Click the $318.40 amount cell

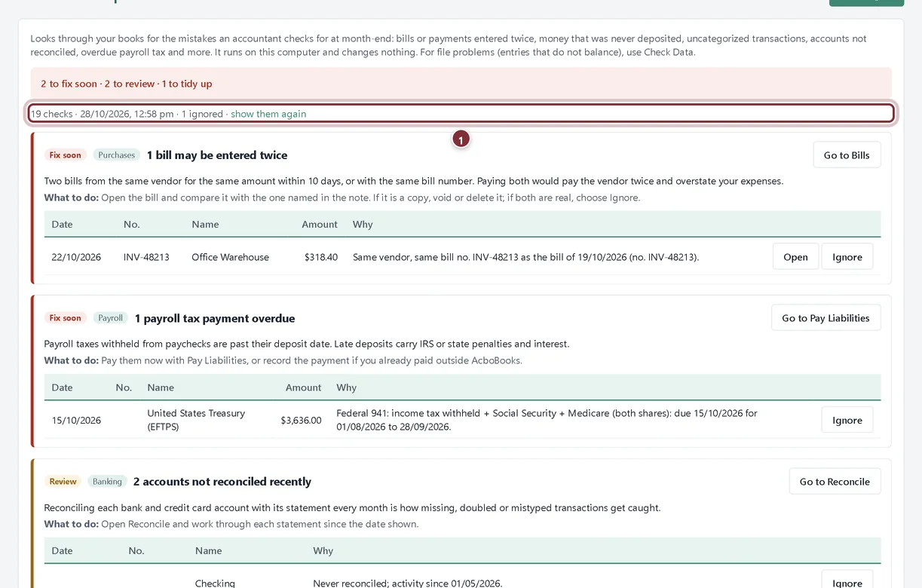click(x=321, y=257)
